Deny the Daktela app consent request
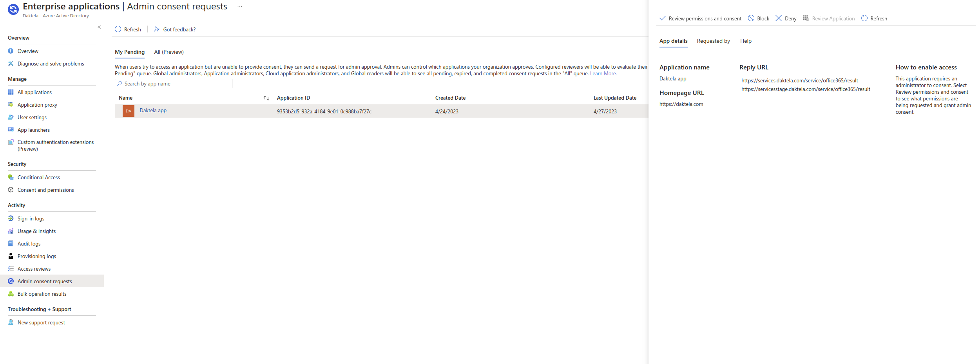This screenshot has width=980, height=364. [786, 18]
